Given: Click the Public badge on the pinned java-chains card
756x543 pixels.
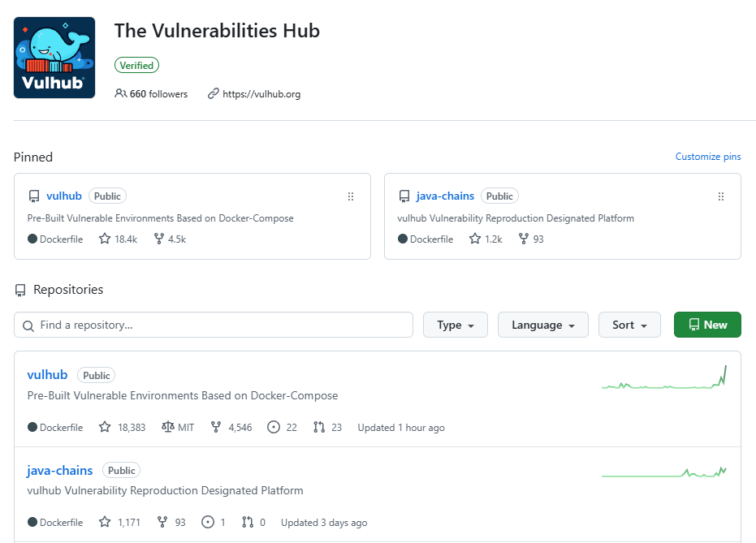Looking at the screenshot, I should [499, 196].
